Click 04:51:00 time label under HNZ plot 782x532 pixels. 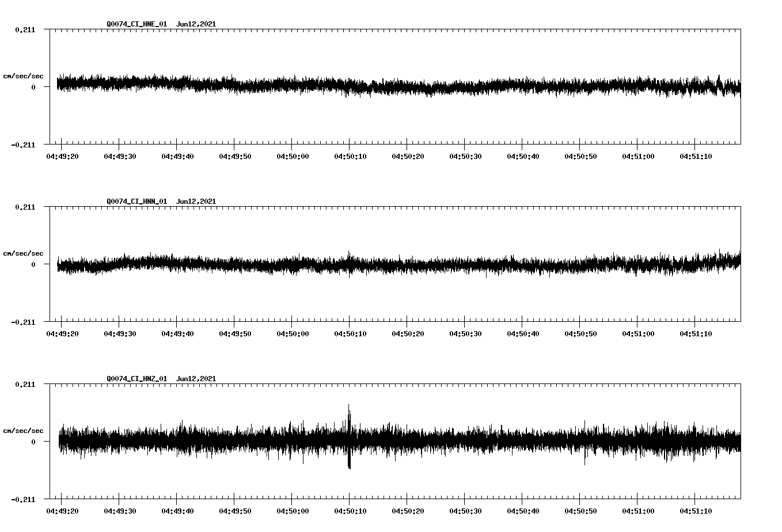point(638,511)
